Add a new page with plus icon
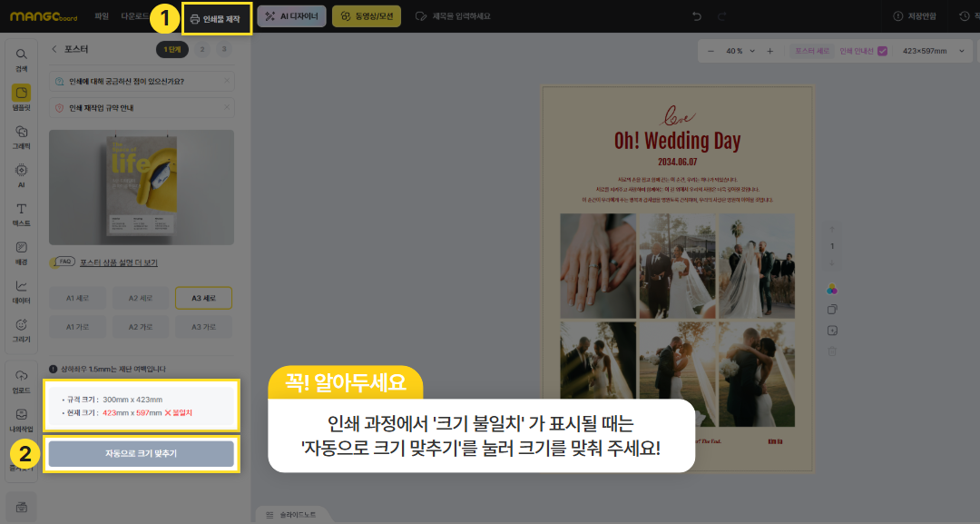The image size is (980, 524). [x=832, y=331]
